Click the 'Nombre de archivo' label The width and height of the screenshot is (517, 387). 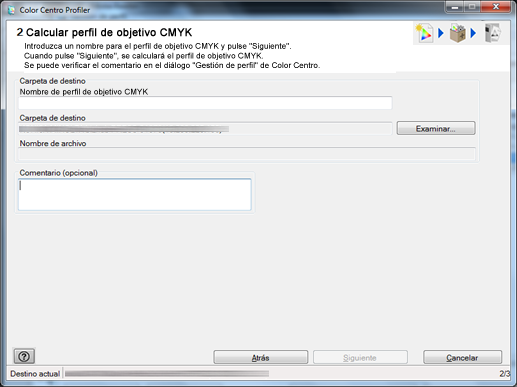pos(53,143)
